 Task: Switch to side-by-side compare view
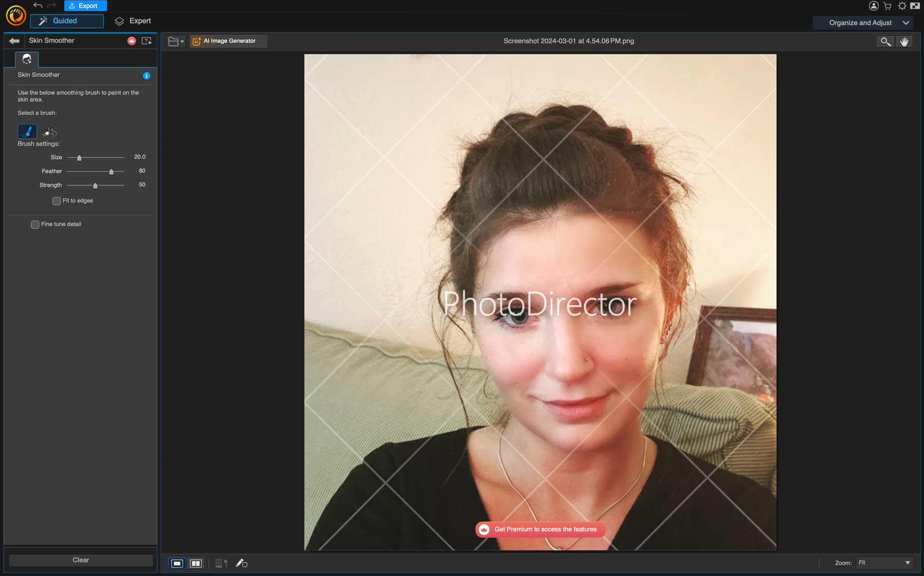coord(196,563)
